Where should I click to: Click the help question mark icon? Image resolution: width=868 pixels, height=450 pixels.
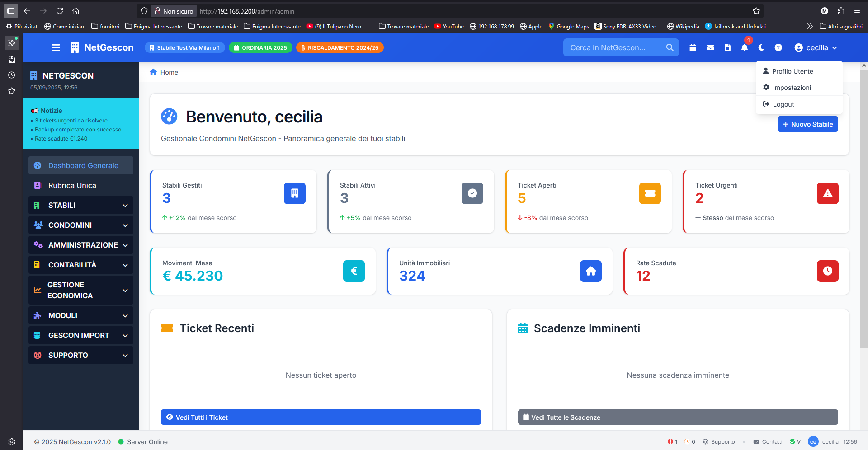[x=778, y=47]
